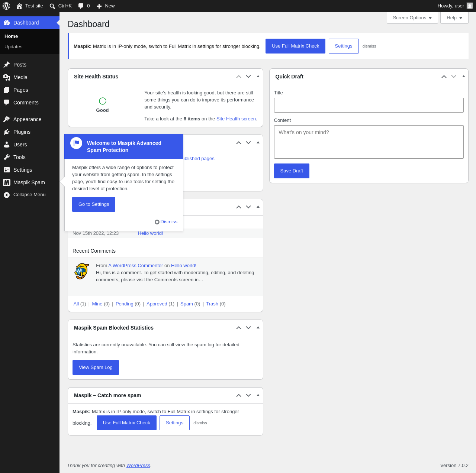This screenshot has height=473, width=476.
Task: Move Maspik Spam Blocked Statistics panel down
Action: click(248, 328)
